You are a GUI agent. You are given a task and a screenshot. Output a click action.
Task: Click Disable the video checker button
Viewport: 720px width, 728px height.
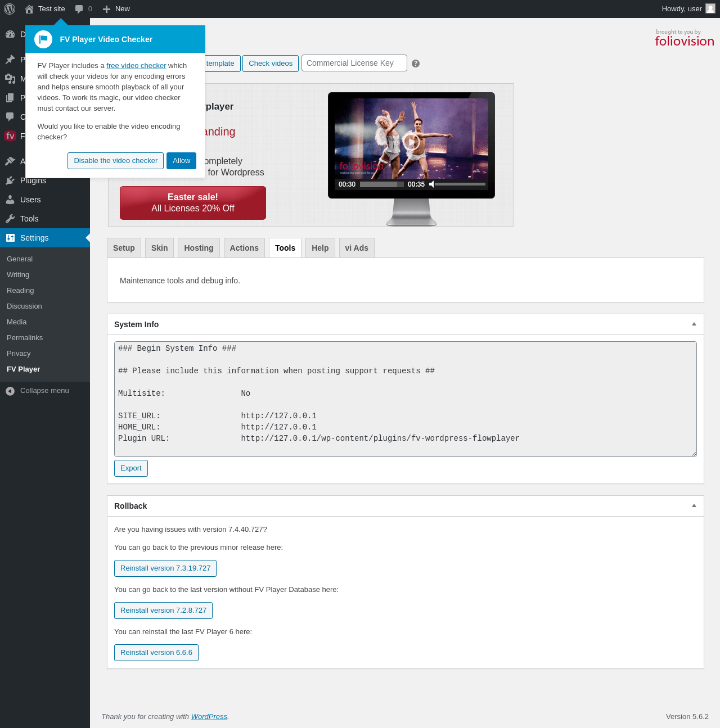[x=116, y=161]
